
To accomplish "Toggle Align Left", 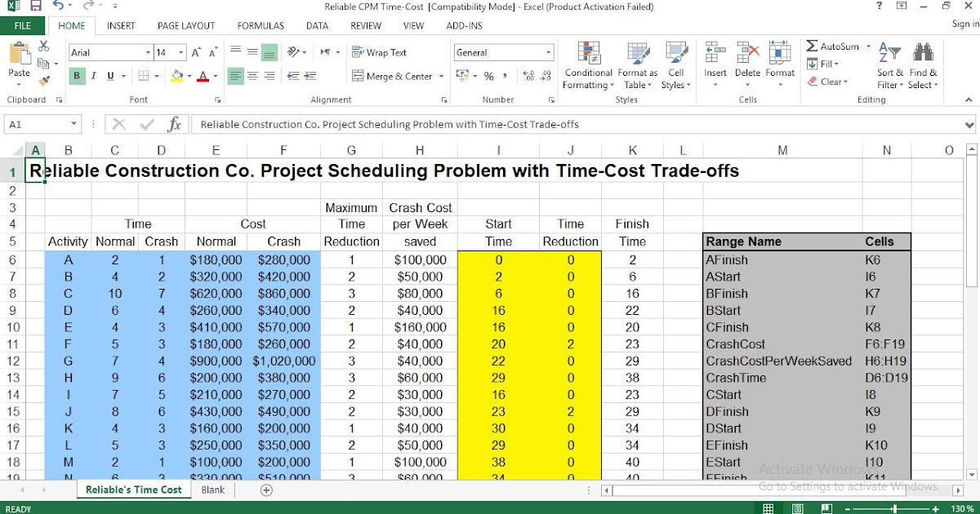I will click(x=235, y=76).
